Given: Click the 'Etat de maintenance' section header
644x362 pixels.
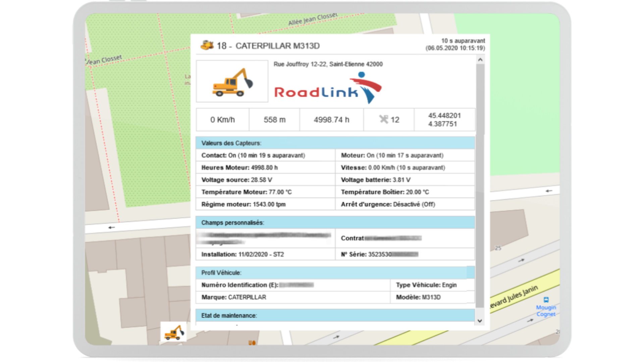Looking at the screenshot, I should click(335, 315).
